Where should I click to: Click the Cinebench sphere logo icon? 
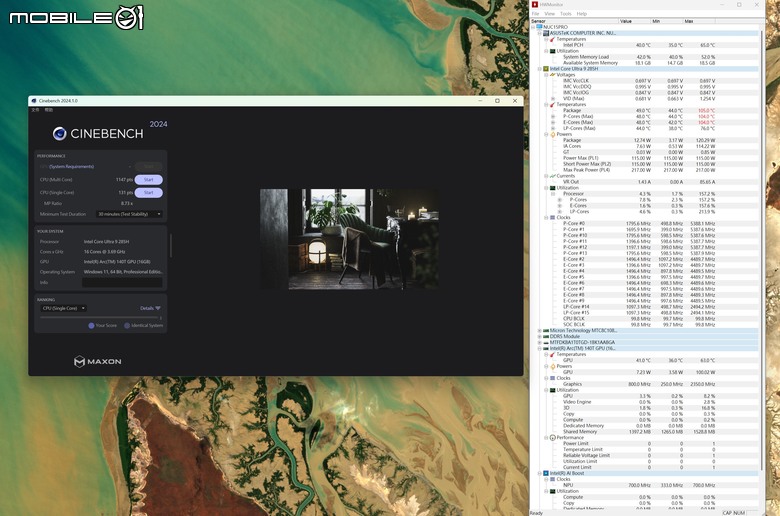(x=60, y=133)
